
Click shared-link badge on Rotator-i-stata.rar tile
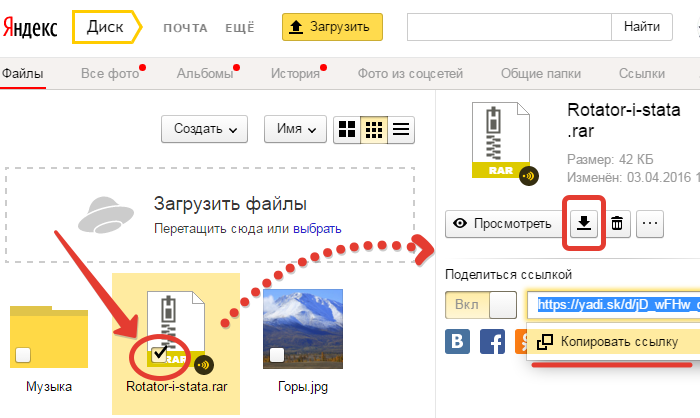pyautogui.click(x=204, y=365)
